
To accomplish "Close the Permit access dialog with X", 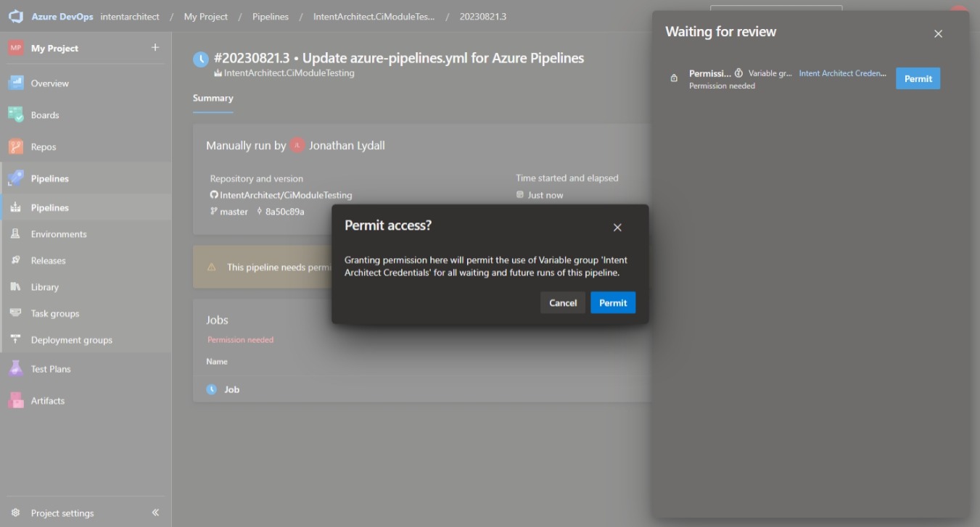I will 617,228.
